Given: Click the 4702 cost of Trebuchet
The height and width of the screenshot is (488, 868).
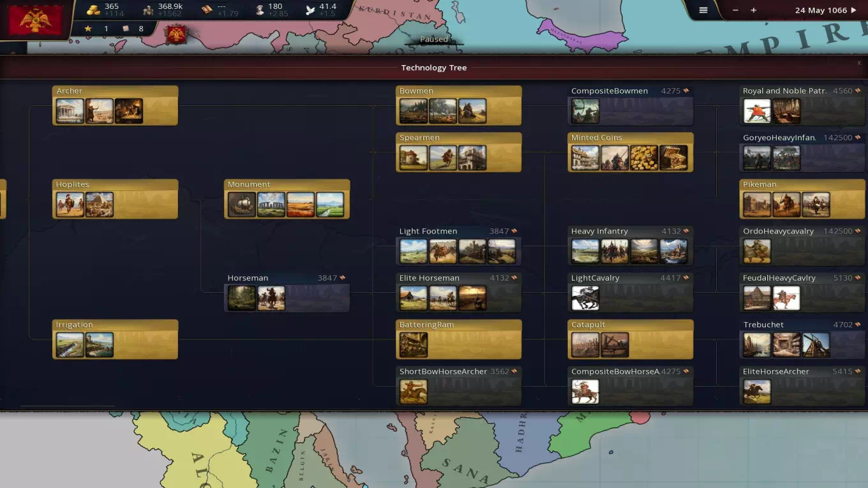Looking at the screenshot, I should coord(842,325).
